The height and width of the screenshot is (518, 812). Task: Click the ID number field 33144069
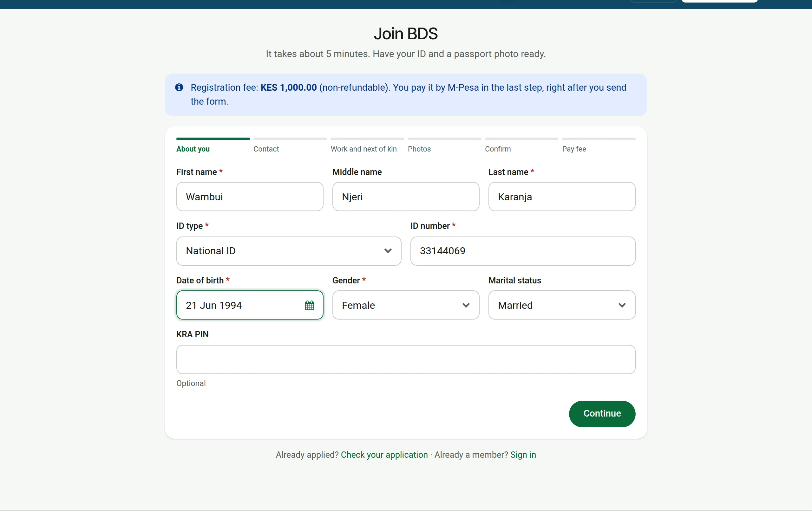pos(523,251)
